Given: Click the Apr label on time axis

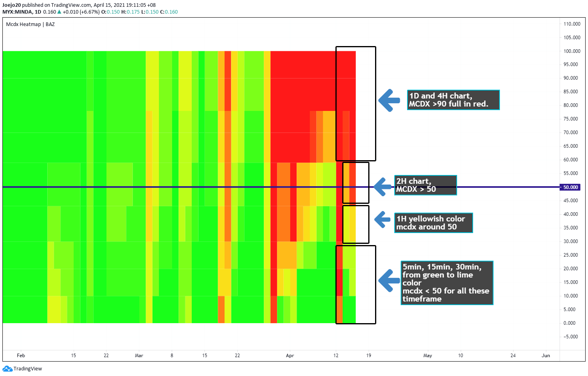Looking at the screenshot, I should tap(290, 356).
